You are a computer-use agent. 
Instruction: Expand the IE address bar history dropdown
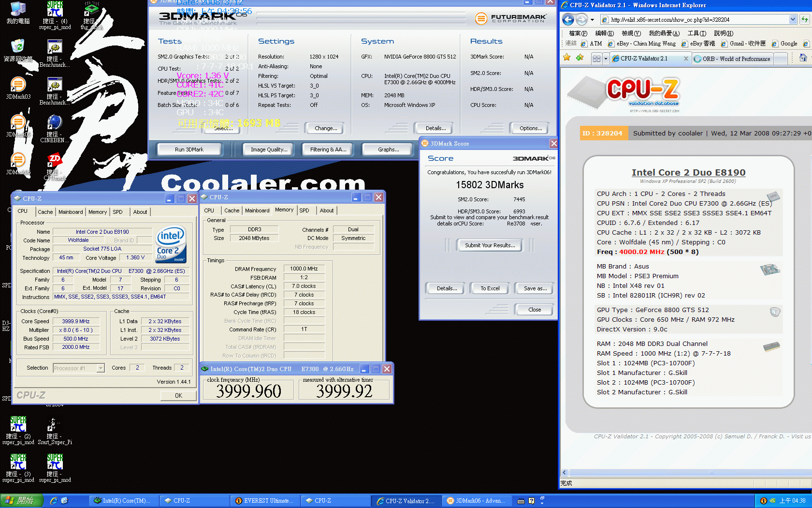[x=793, y=19]
